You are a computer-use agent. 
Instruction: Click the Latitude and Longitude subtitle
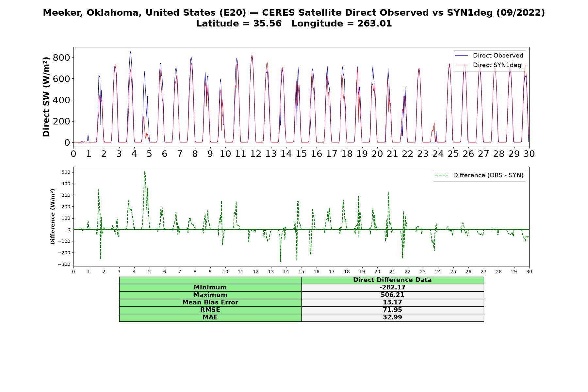294,24
